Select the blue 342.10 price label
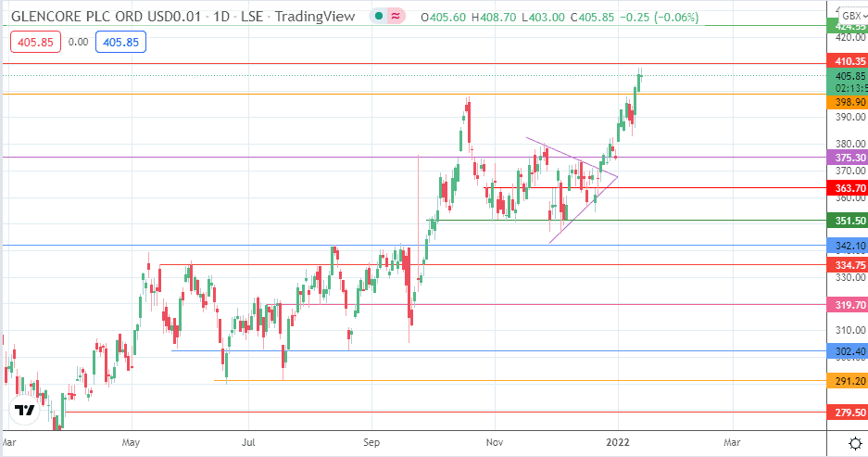Viewport: 868px width, 457px height. [x=848, y=246]
